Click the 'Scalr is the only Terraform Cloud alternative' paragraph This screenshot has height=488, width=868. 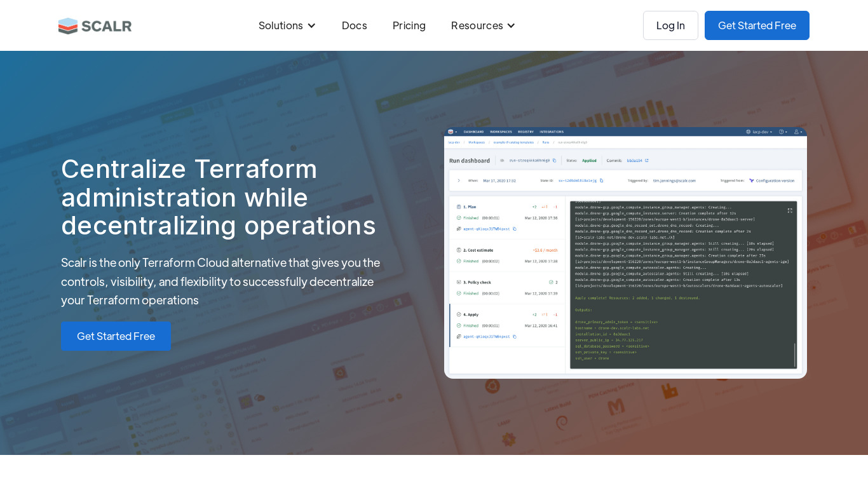point(220,281)
